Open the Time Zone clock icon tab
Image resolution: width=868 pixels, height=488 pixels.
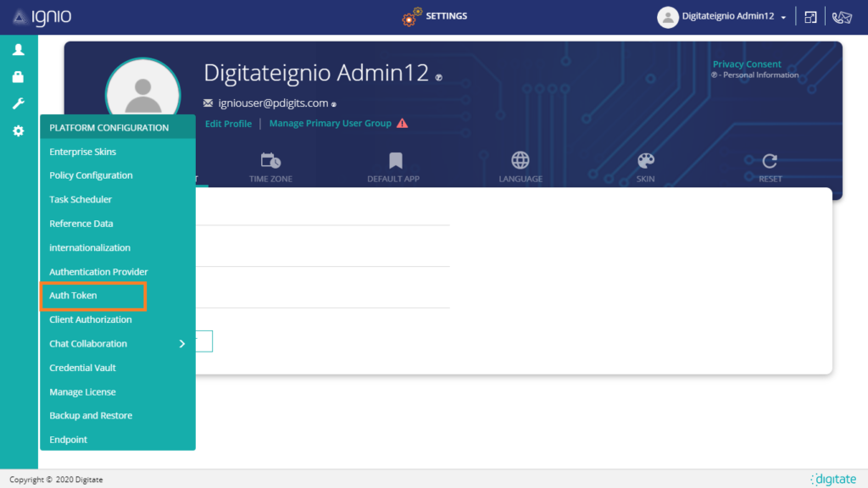pyautogui.click(x=270, y=161)
